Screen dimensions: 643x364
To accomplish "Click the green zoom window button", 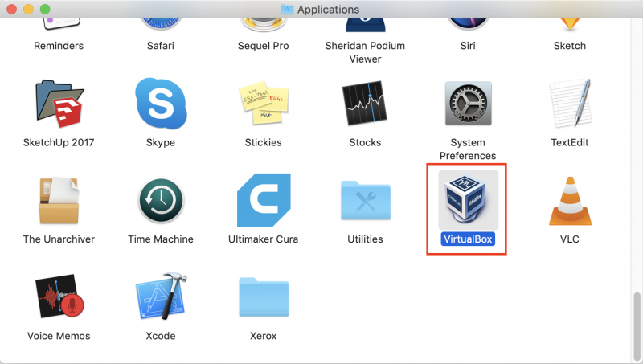I will pos(45,9).
